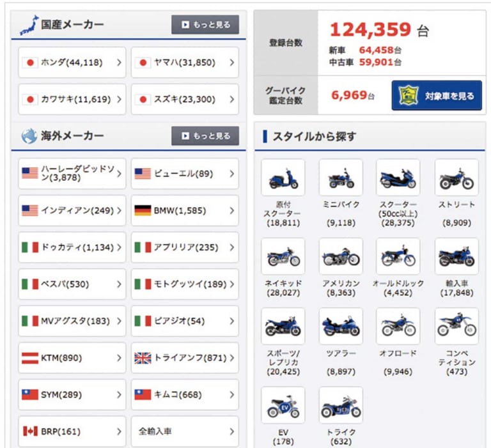Pick the オフロード bike icon
Viewport: 491px width, 448px height.
398,327
